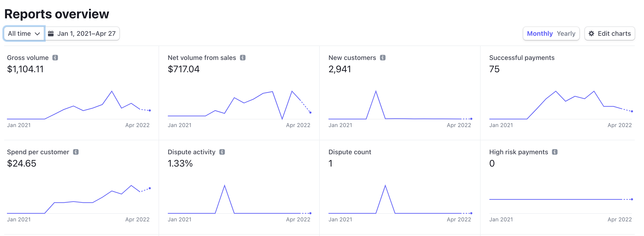Click the 2,941 new customers value
Image resolution: width=644 pixels, height=236 pixels.
340,69
